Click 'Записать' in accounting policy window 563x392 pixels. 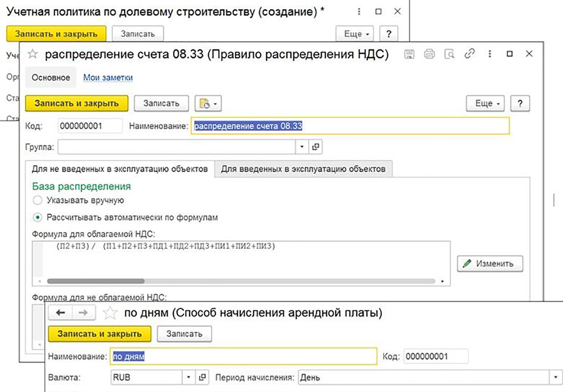click(138, 34)
